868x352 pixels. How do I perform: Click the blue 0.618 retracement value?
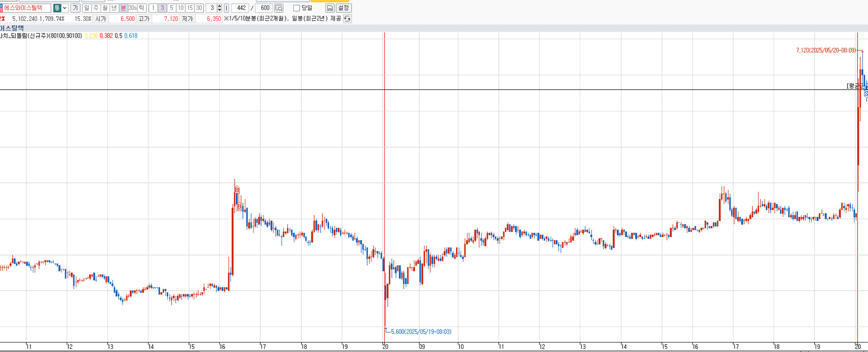[131, 36]
